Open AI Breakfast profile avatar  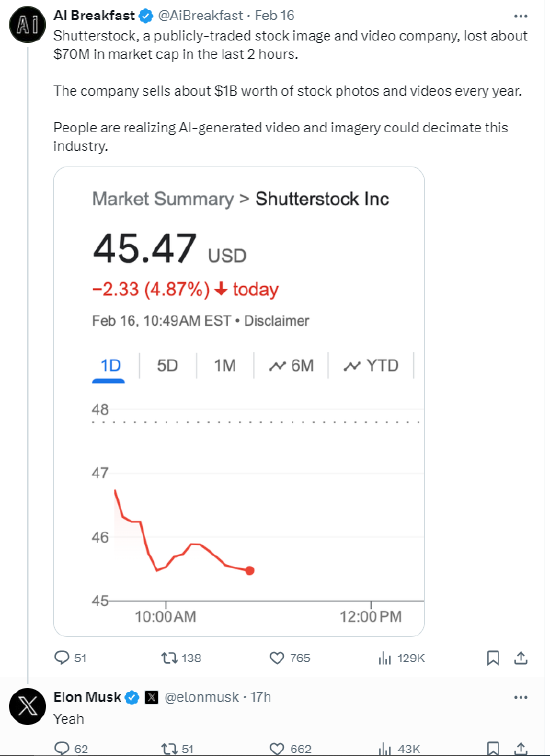[27, 25]
